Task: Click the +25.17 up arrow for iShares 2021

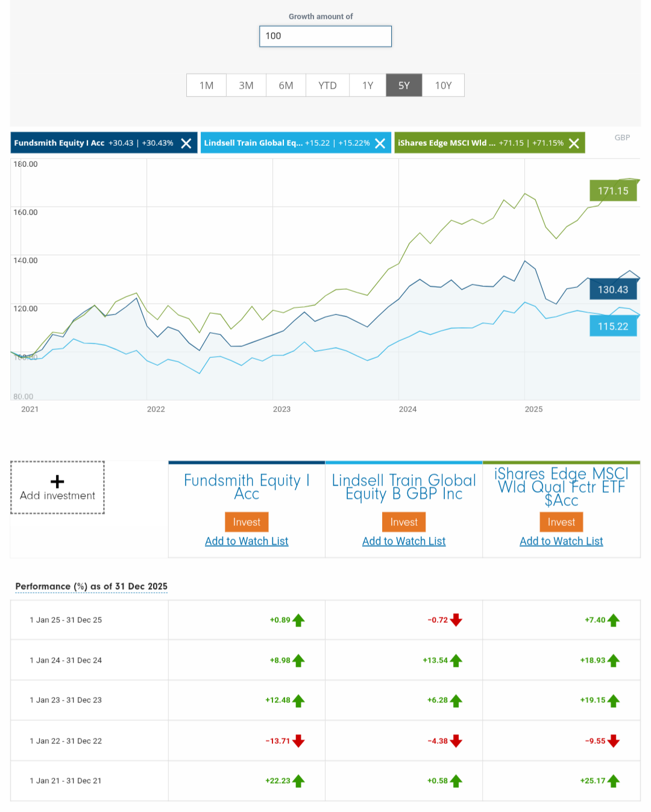Action: pyautogui.click(x=614, y=781)
